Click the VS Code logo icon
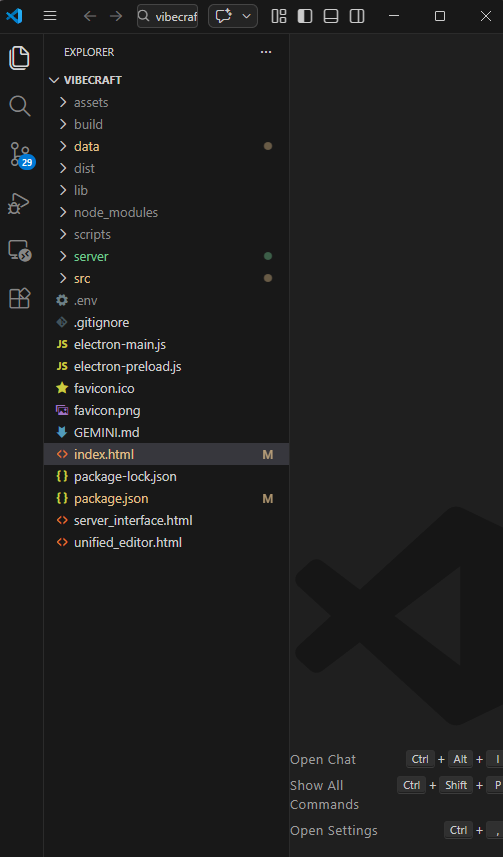This screenshot has height=857, width=503. [x=14, y=16]
